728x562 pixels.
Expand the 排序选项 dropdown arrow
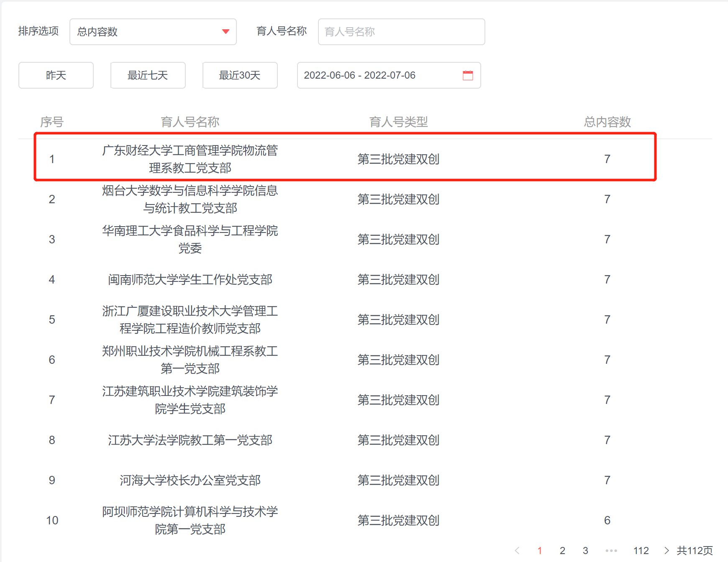(x=226, y=32)
